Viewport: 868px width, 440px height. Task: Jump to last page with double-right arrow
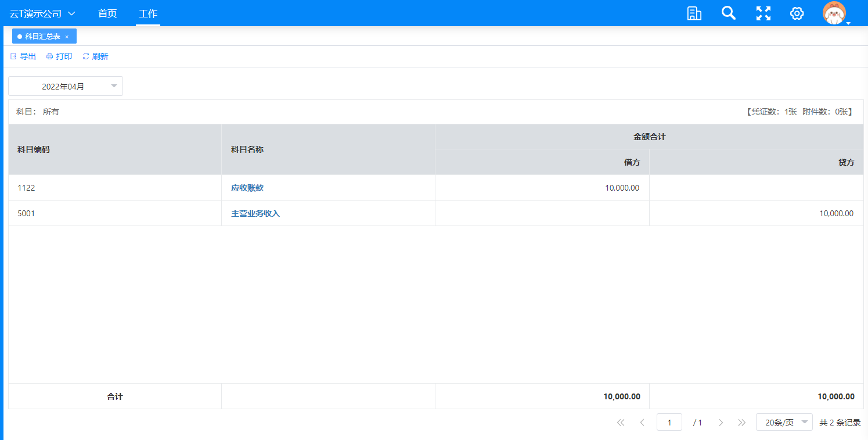(x=741, y=423)
